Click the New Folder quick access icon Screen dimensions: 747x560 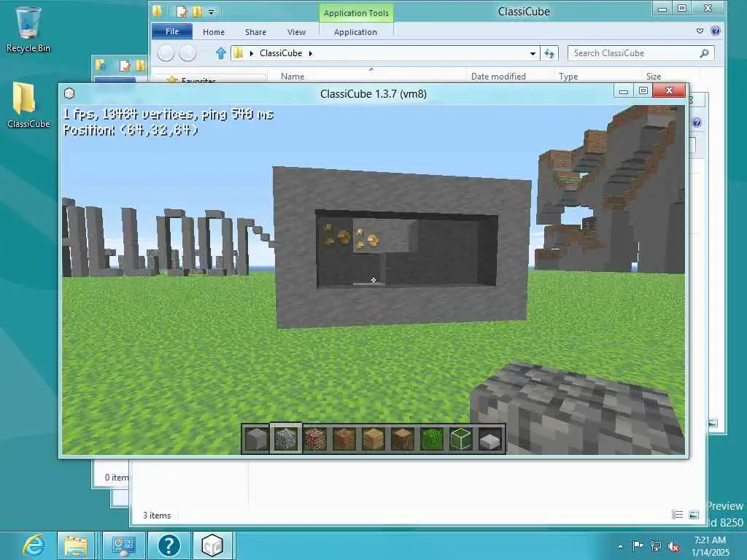click(197, 12)
